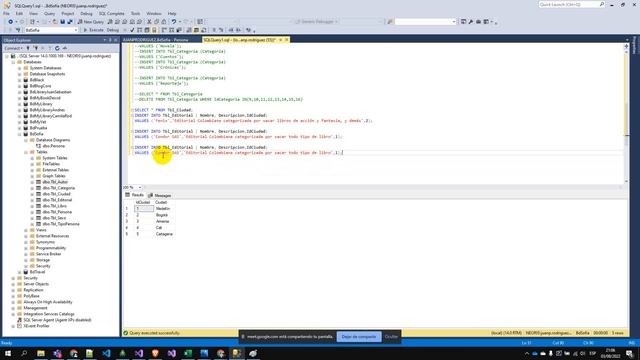Click the Save All icon
The width and height of the screenshot is (640, 360).
(70, 22)
